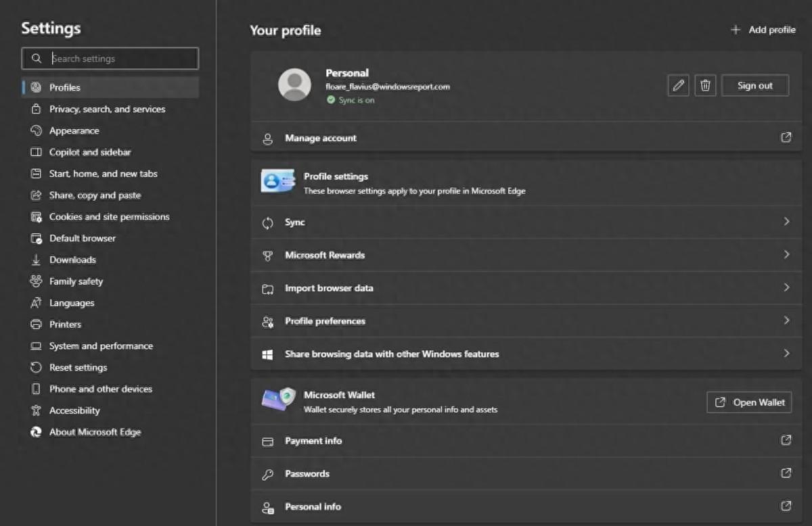
Task: Open the Downloads settings section
Action: coord(110,260)
